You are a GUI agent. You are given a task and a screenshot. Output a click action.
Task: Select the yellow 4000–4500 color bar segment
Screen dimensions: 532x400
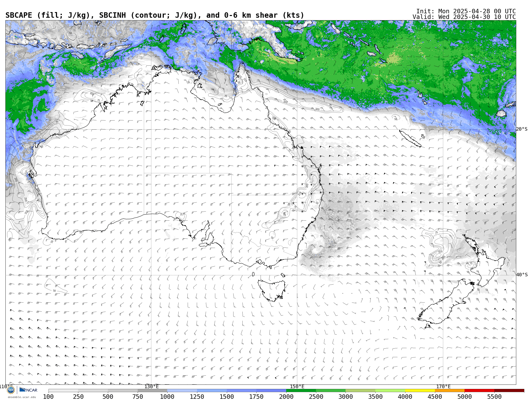click(x=420, y=390)
